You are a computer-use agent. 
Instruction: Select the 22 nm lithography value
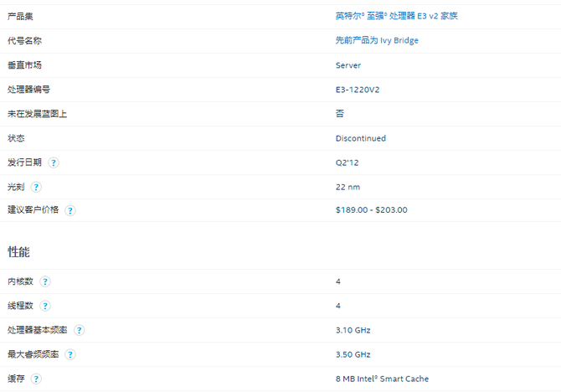coord(347,187)
